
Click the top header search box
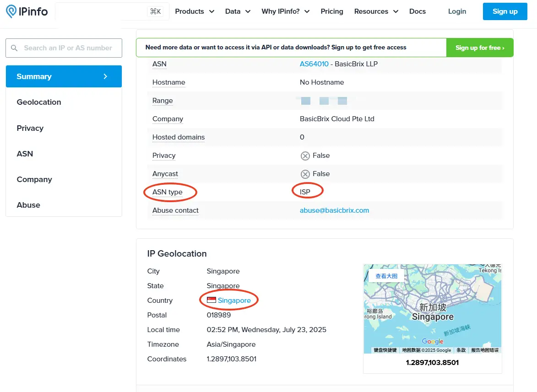[x=112, y=11]
